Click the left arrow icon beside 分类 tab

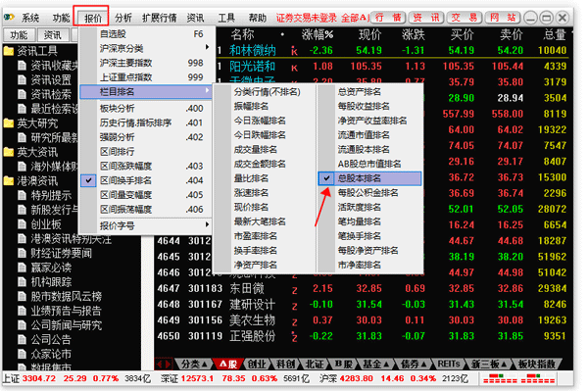(160, 364)
